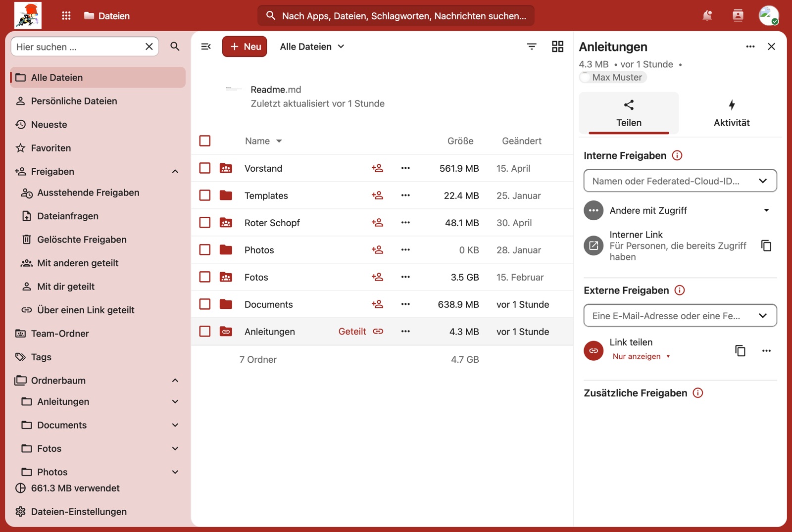
Task: Copy the public share link
Action: coord(740,351)
